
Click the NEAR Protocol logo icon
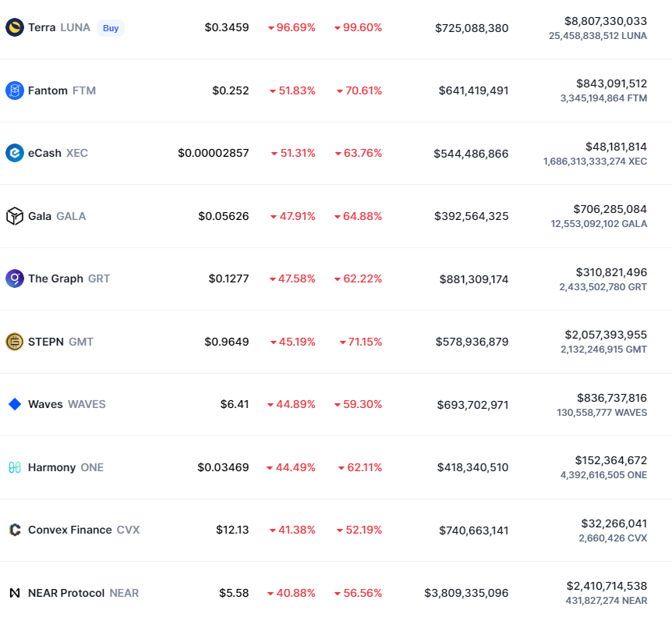pyautogui.click(x=15, y=593)
